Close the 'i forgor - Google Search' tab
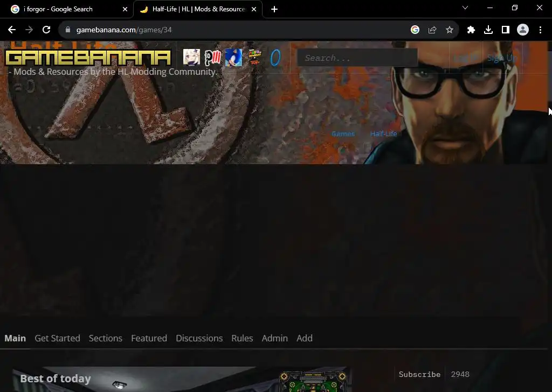This screenshot has width=552, height=392. click(x=125, y=9)
